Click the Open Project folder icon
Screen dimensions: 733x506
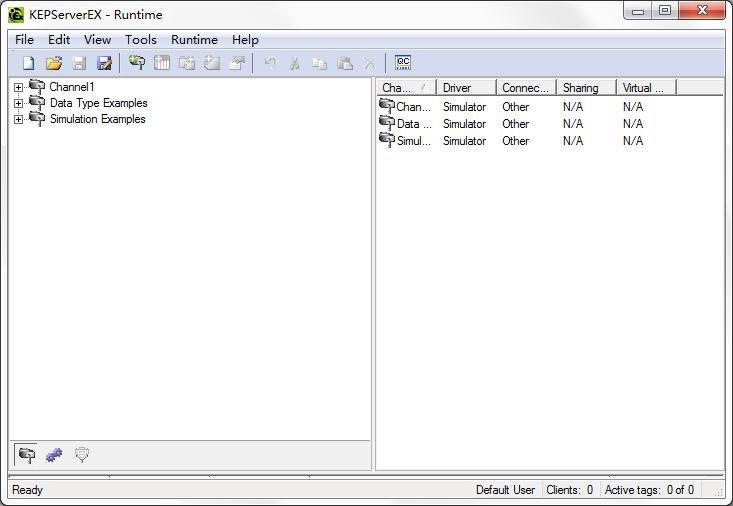(x=54, y=63)
